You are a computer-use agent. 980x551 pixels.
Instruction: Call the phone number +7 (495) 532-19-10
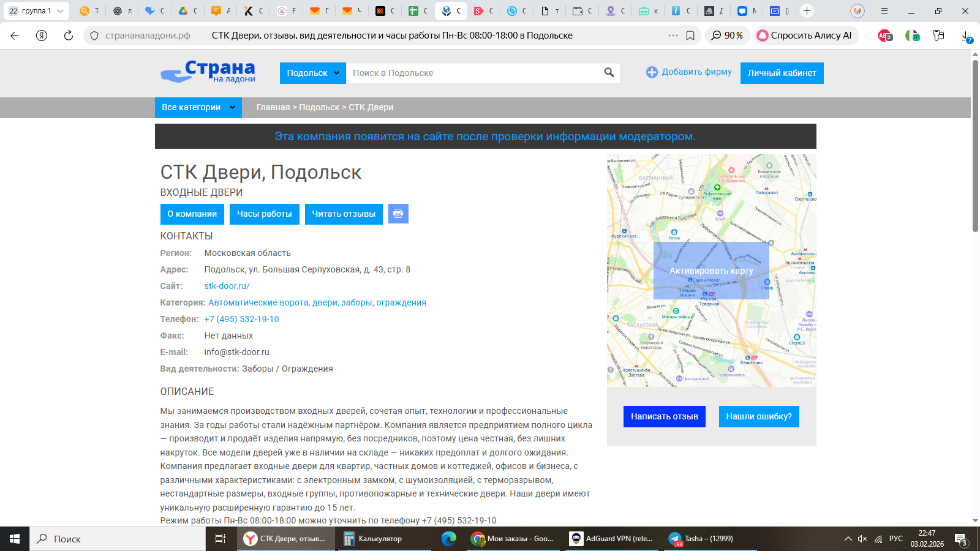pyautogui.click(x=241, y=319)
